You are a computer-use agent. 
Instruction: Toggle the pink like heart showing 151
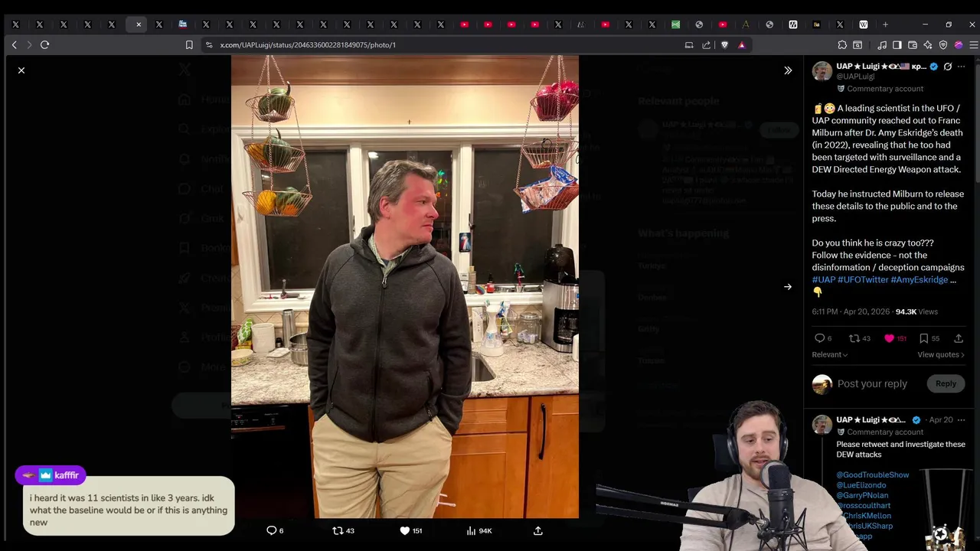(889, 338)
